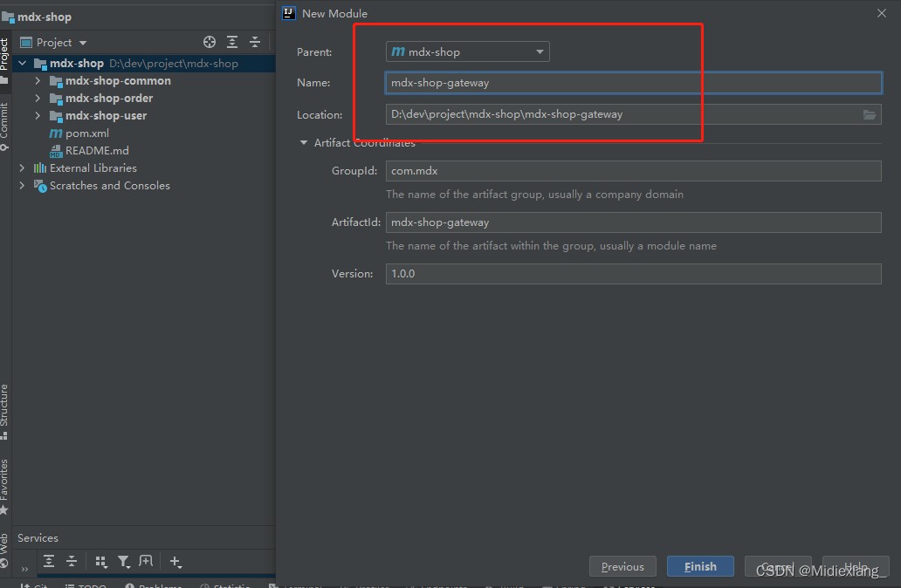Image resolution: width=901 pixels, height=588 pixels.
Task: Click Open in New Tab icon in Services
Action: pyautogui.click(x=146, y=562)
